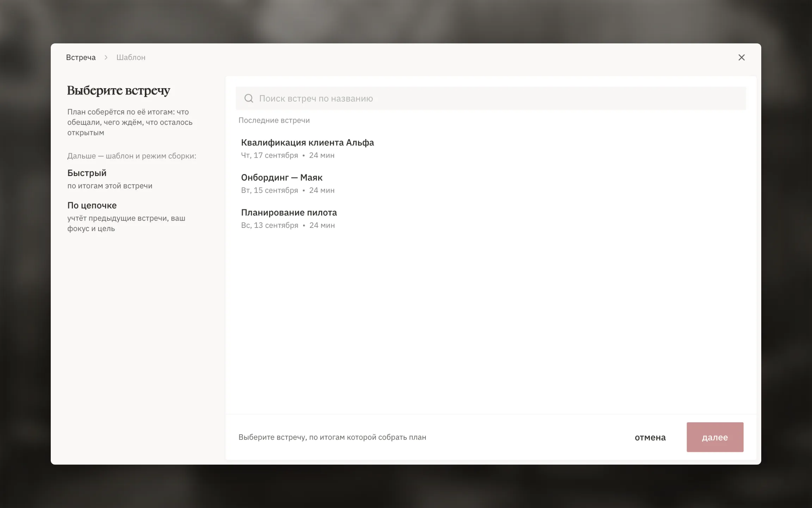The height and width of the screenshot is (508, 812).
Task: Click Последние встречи section label
Action: [274, 120]
